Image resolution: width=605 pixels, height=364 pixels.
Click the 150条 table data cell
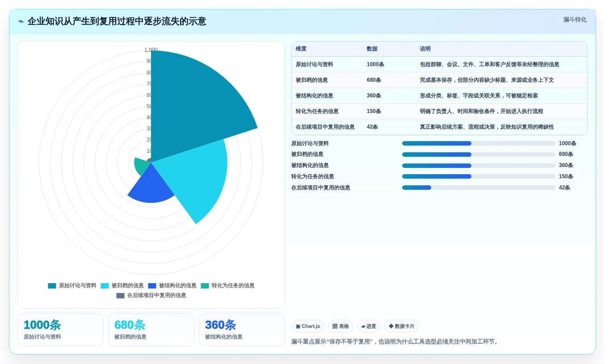374,112
